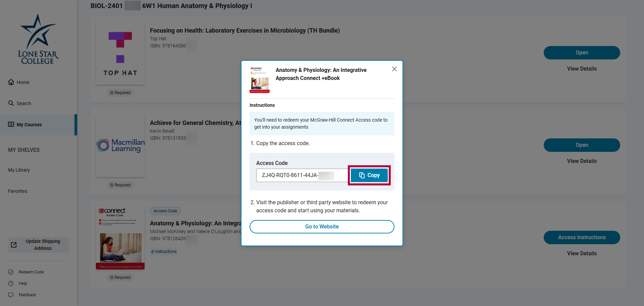
Task: Copy the access code
Action: coord(369,175)
